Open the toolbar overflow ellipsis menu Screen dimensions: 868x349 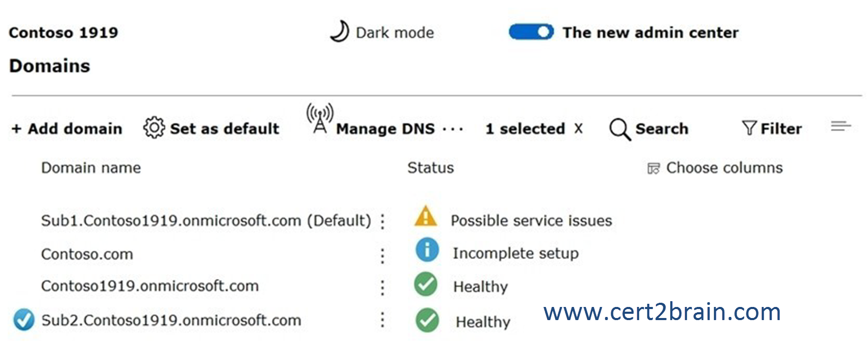453,129
